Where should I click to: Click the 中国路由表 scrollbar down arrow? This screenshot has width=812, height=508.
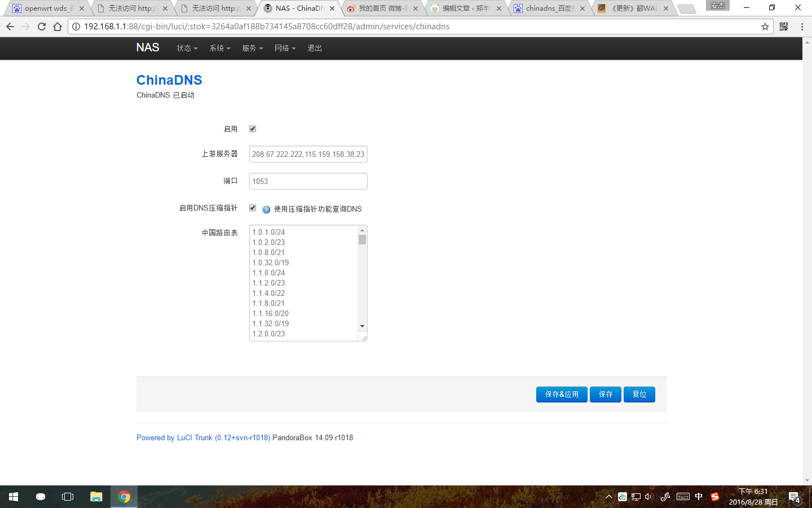(362, 326)
